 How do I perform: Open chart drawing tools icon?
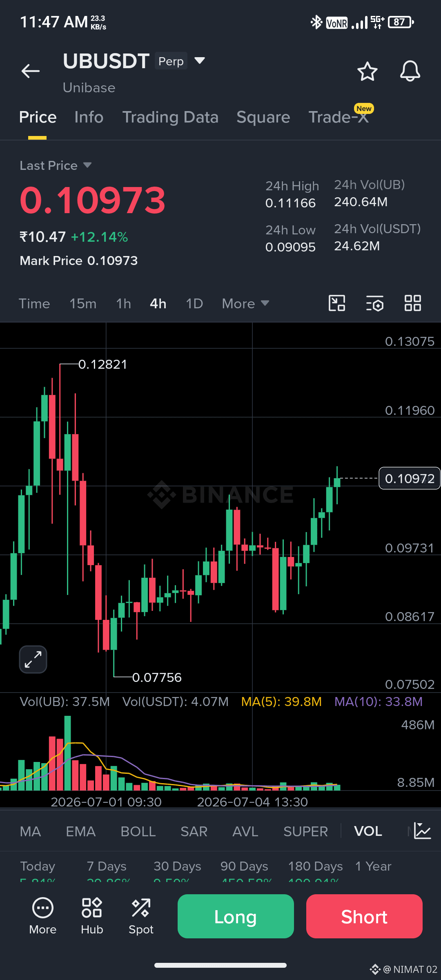coord(337,303)
